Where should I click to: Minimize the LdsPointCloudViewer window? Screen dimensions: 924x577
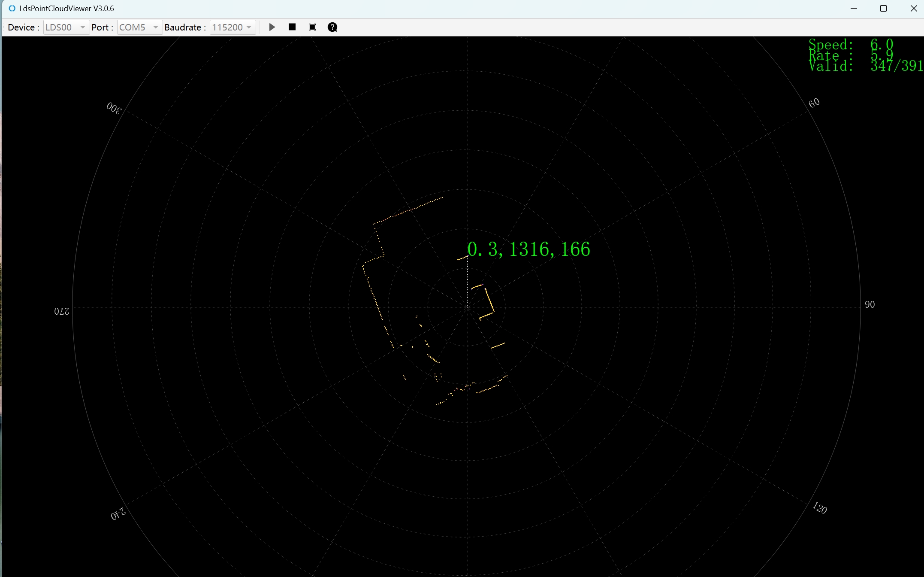click(x=854, y=9)
